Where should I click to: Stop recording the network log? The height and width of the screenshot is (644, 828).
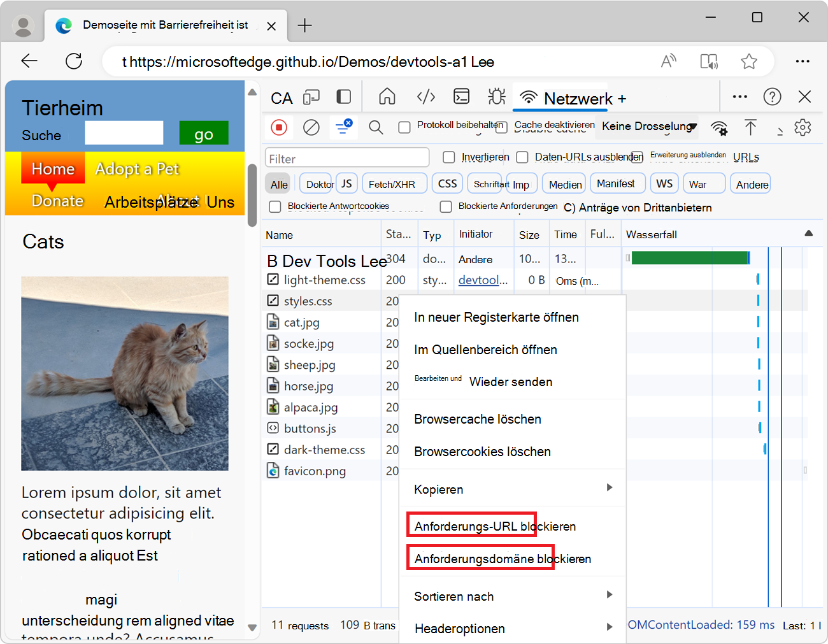pos(279,127)
